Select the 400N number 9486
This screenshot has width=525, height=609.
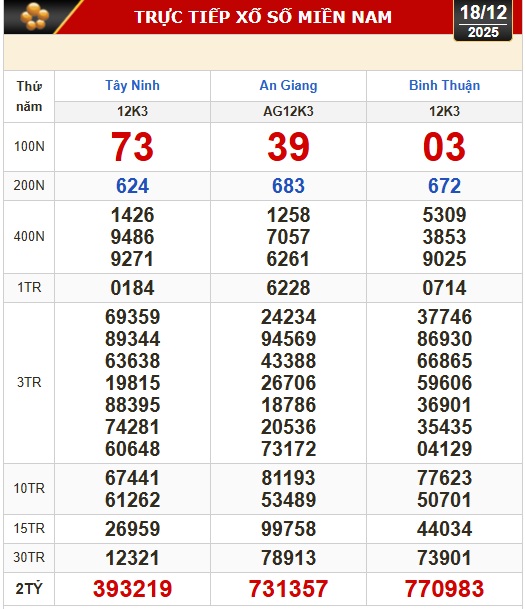tap(132, 237)
